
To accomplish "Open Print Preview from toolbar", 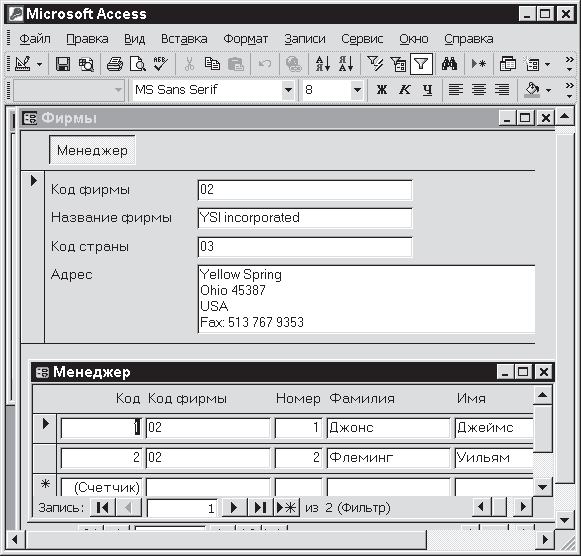I will tap(137, 64).
